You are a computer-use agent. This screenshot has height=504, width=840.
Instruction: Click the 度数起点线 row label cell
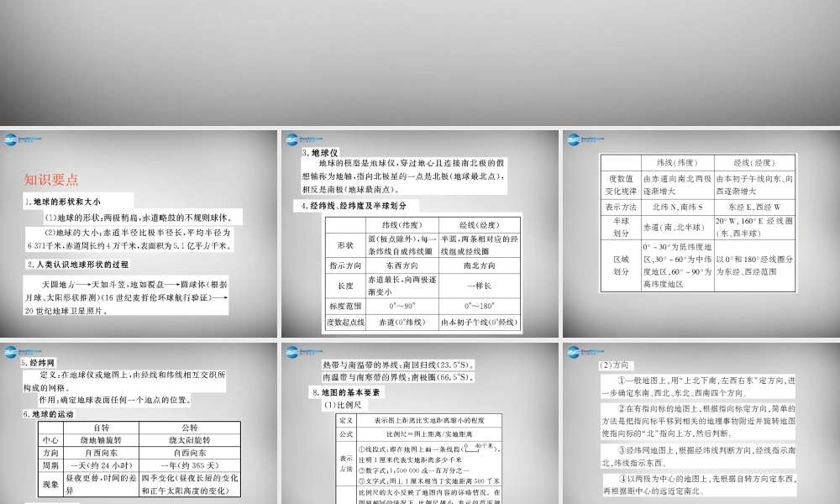click(x=345, y=322)
